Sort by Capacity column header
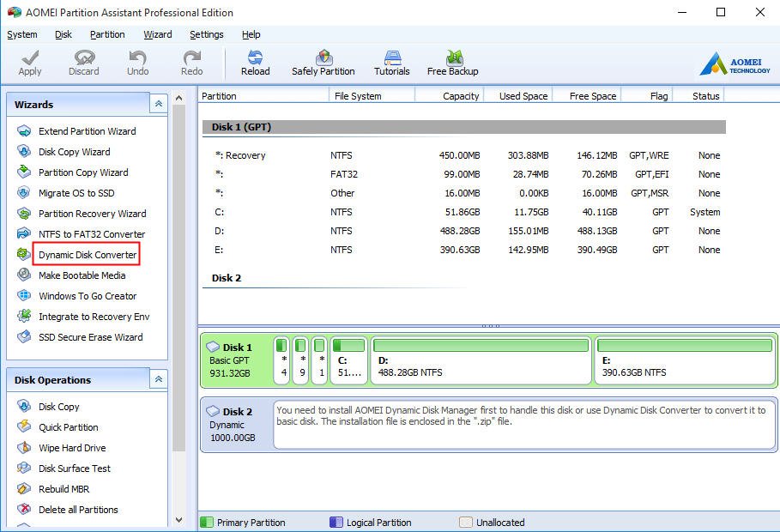780x532 pixels. 449,96
